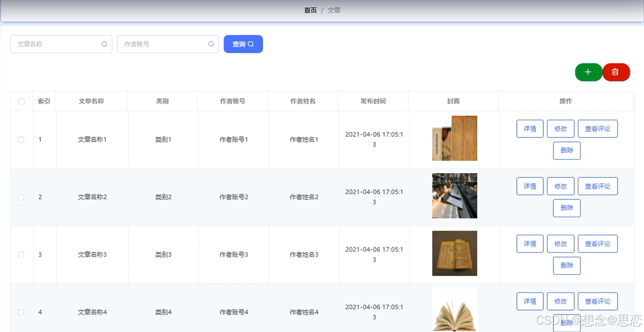Click the 封面 column header
The height and width of the screenshot is (332, 644).
click(x=453, y=101)
